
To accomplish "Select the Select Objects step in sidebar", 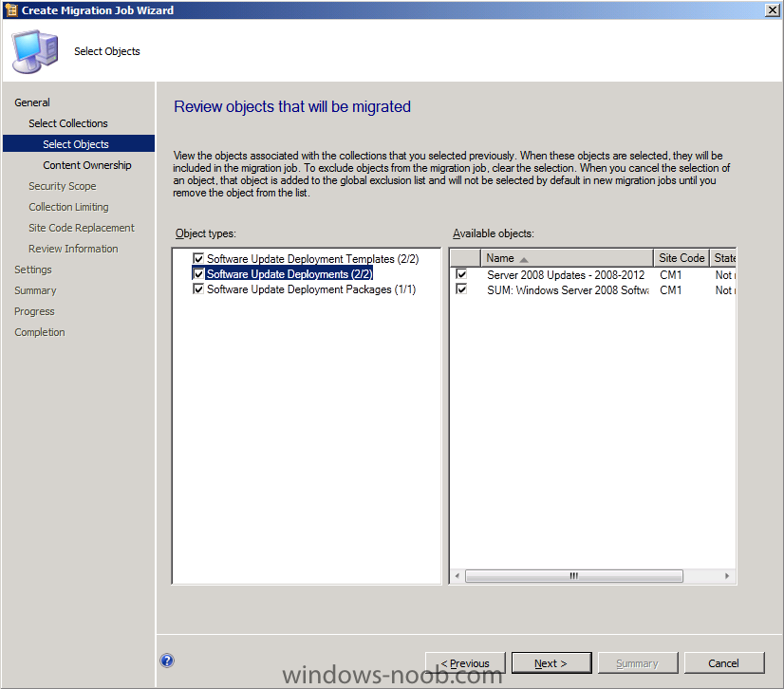I will (x=79, y=144).
